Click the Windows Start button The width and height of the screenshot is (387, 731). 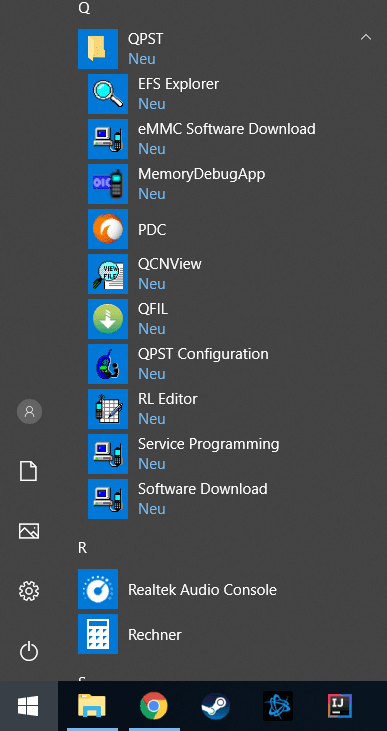28,706
